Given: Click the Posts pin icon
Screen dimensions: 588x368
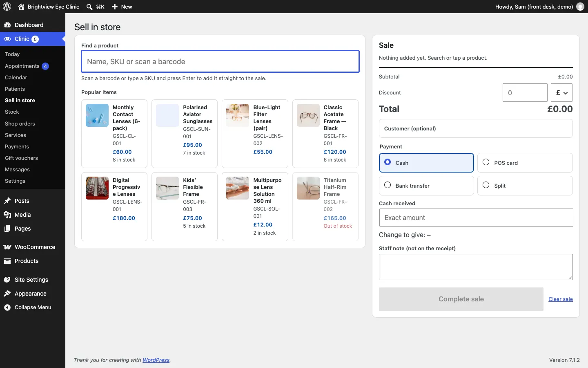Looking at the screenshot, I should 7,201.
